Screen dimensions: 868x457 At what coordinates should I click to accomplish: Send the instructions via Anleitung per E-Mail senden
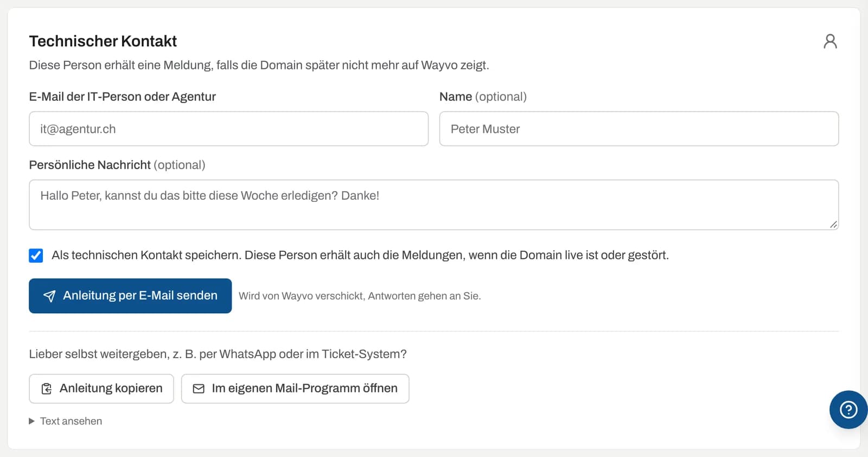(130, 296)
